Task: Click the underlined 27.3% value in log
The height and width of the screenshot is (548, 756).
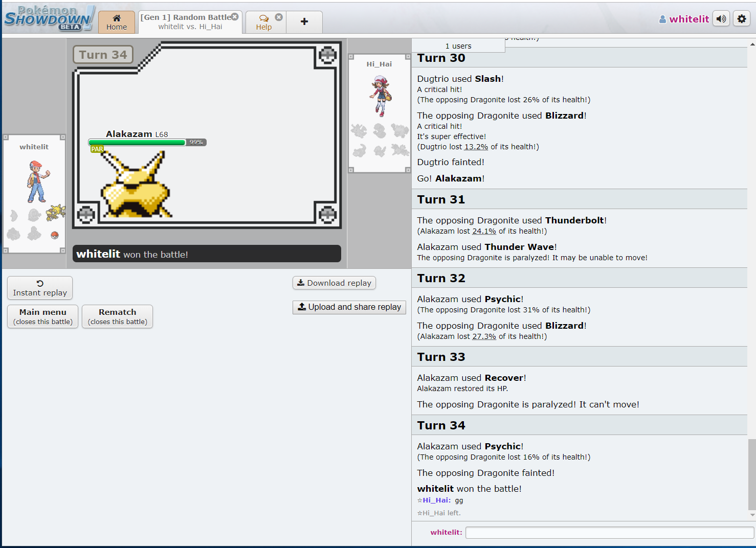Action: 484,336
